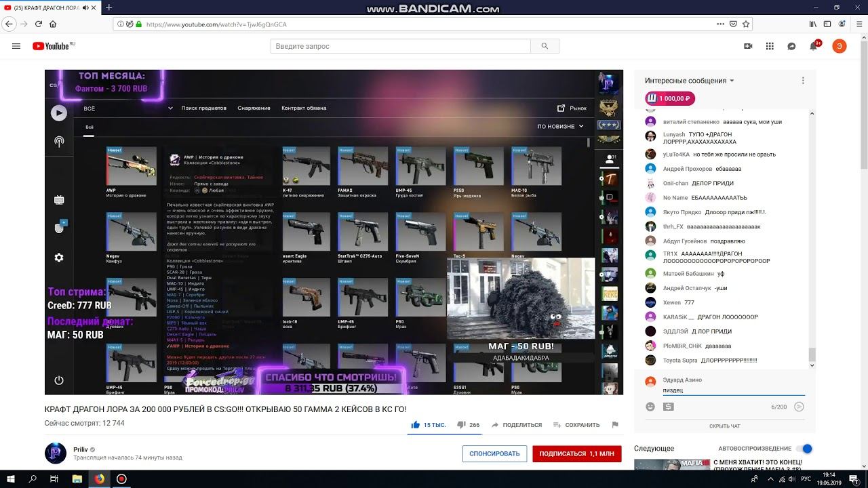Image resolution: width=868 pixels, height=488 pixels.
Task: Open the Bandicam recorder taskbar icon
Action: click(121, 479)
